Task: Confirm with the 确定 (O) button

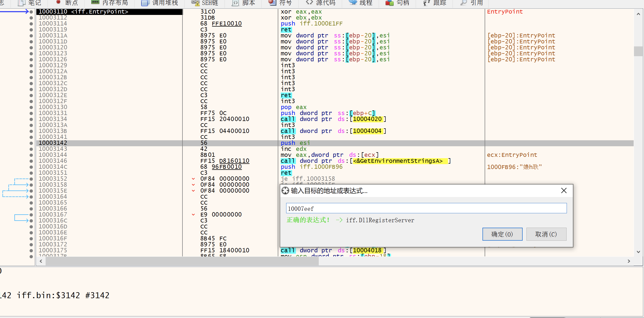Action: coord(502,234)
